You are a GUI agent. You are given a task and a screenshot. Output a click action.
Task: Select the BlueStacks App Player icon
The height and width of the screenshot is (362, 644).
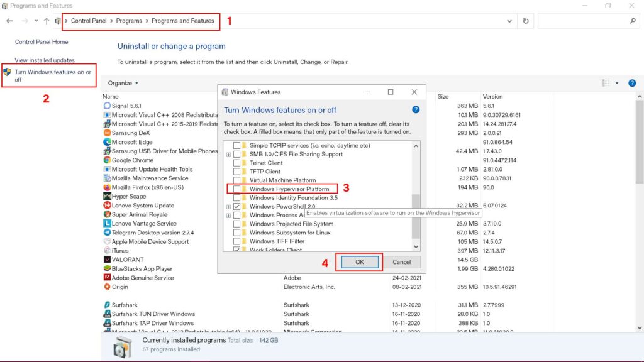coord(107,268)
